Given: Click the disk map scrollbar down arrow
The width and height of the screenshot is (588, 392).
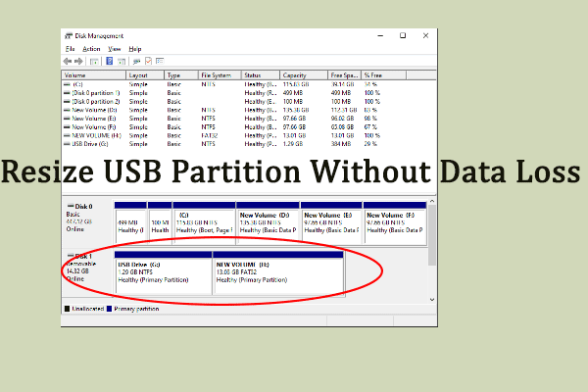Looking at the screenshot, I should tap(432, 300).
